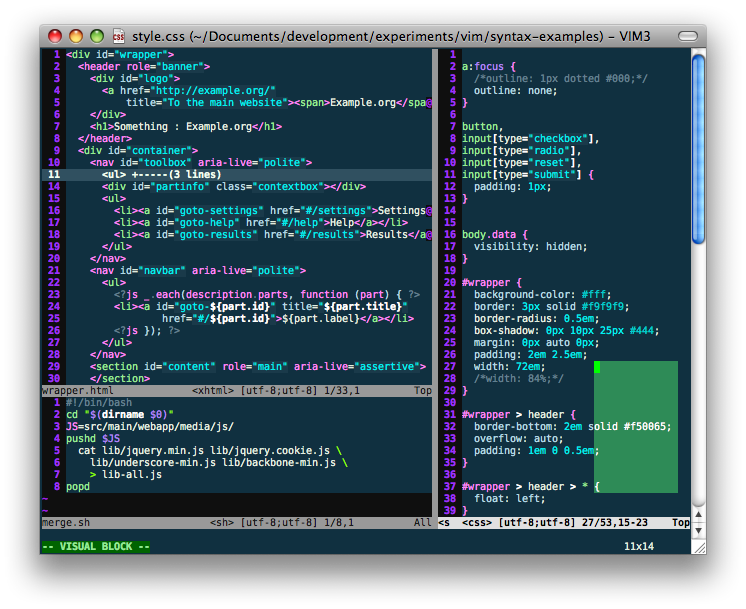Click the 'goto-results' id string

(216, 235)
